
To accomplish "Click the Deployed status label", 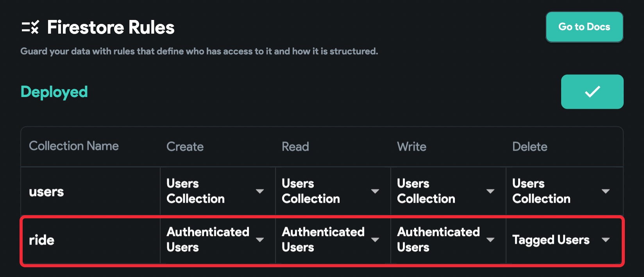I will click(54, 92).
